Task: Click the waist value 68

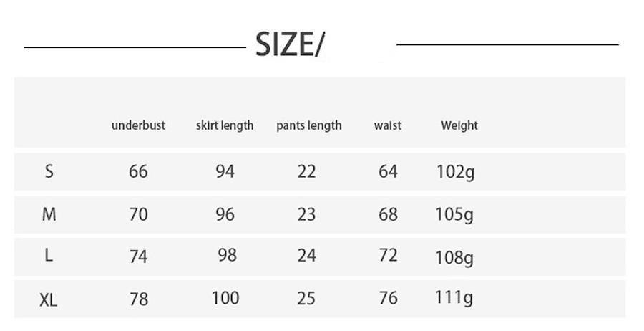Action: pyautogui.click(x=388, y=214)
